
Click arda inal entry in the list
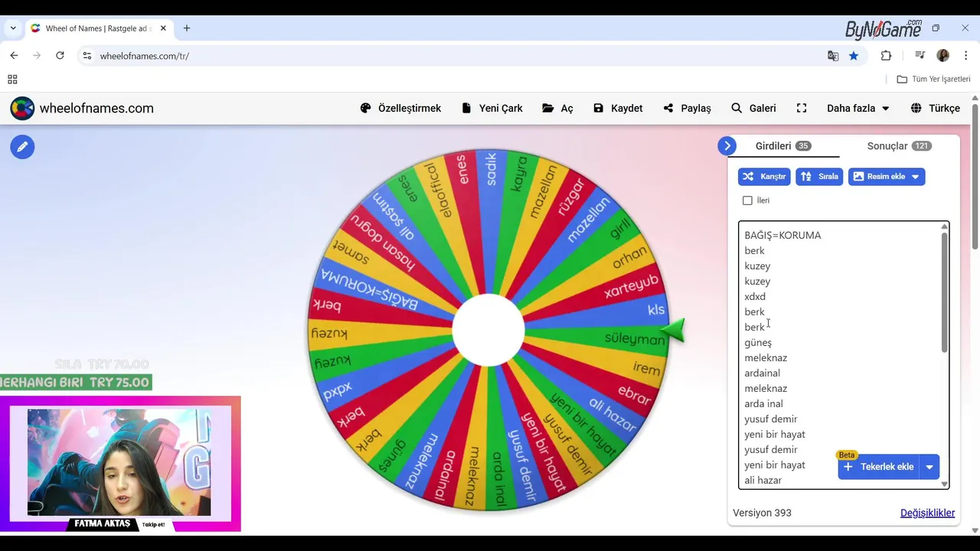(763, 403)
